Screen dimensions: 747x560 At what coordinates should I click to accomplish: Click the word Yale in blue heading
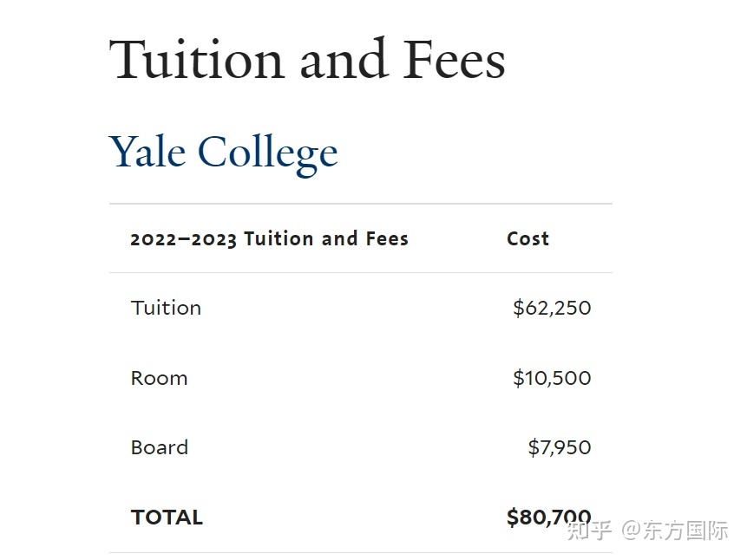tap(147, 153)
